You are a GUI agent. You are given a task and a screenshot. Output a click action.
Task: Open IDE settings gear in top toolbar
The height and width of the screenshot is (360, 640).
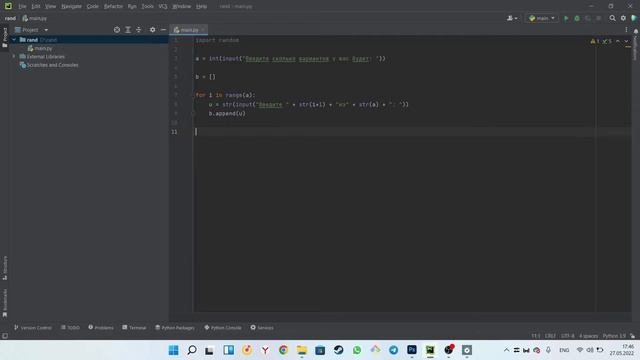[x=623, y=18]
